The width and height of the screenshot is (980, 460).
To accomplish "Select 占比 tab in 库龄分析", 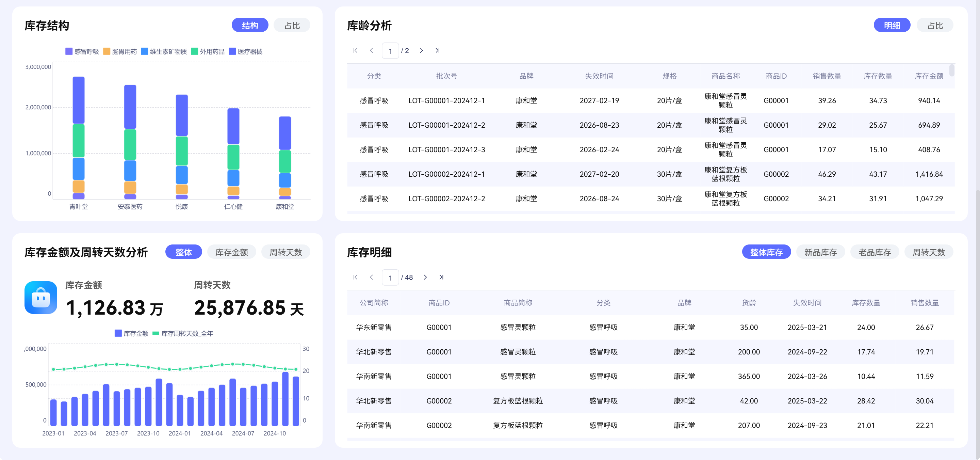I will pos(935,26).
